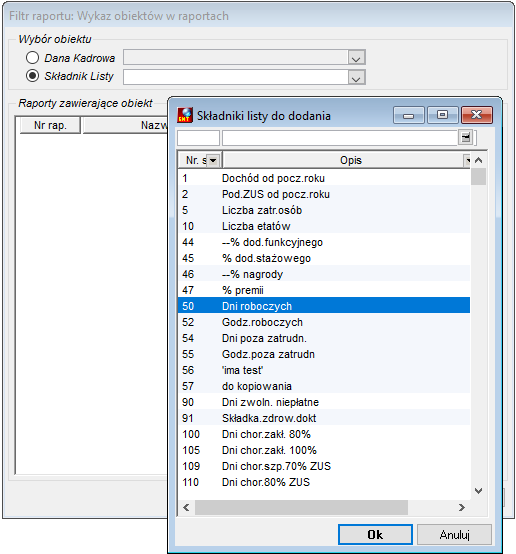Select row '% dod.stażowego'
This screenshot has width=516, height=554.
coord(324,258)
